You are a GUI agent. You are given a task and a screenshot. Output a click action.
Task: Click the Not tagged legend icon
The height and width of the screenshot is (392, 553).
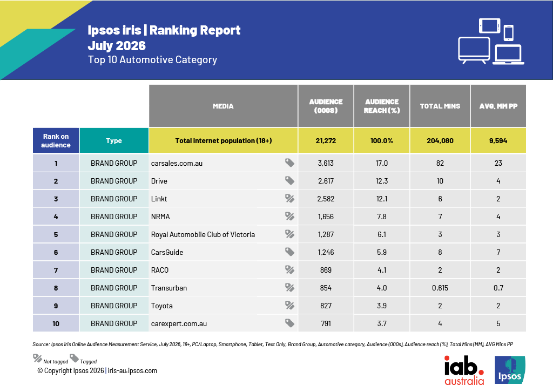coord(37,359)
